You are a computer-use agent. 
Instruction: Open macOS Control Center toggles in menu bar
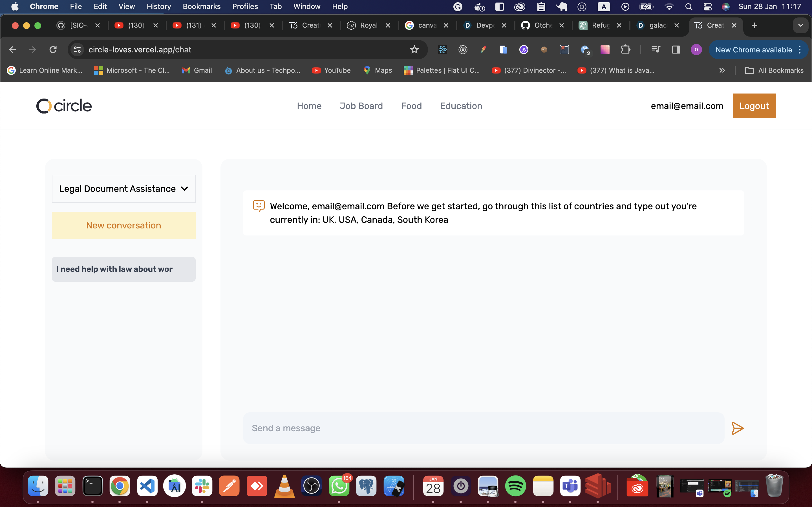707,7
